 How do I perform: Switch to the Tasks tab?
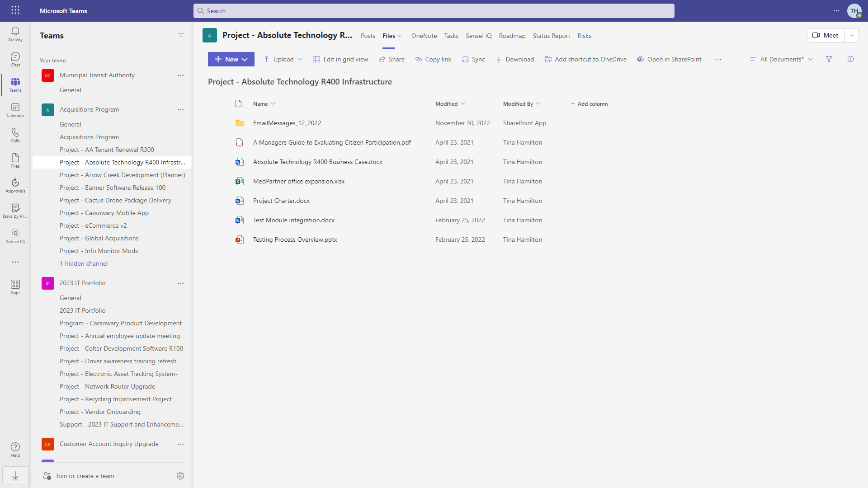451,36
